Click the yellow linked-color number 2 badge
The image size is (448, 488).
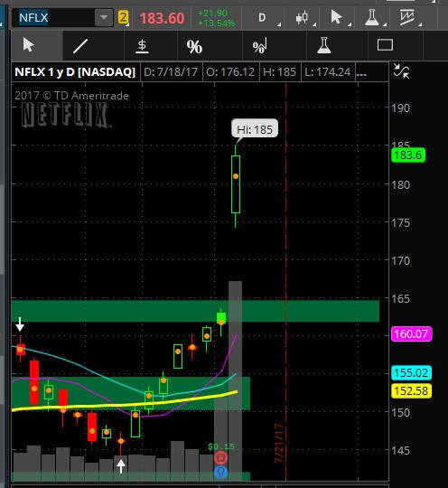point(123,17)
